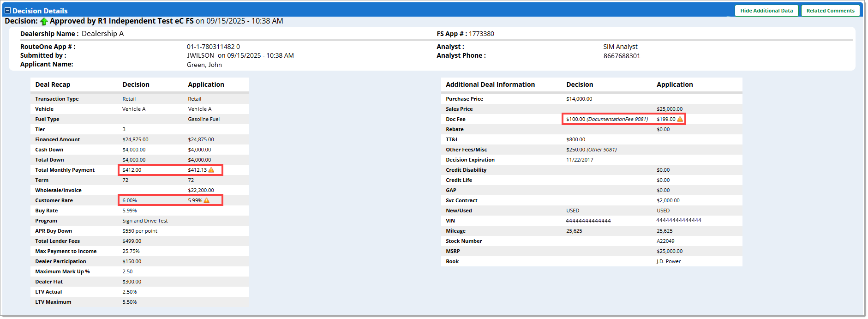This screenshot has width=868, height=319.
Task: Click the Customer Rate warning icon
Action: click(207, 200)
